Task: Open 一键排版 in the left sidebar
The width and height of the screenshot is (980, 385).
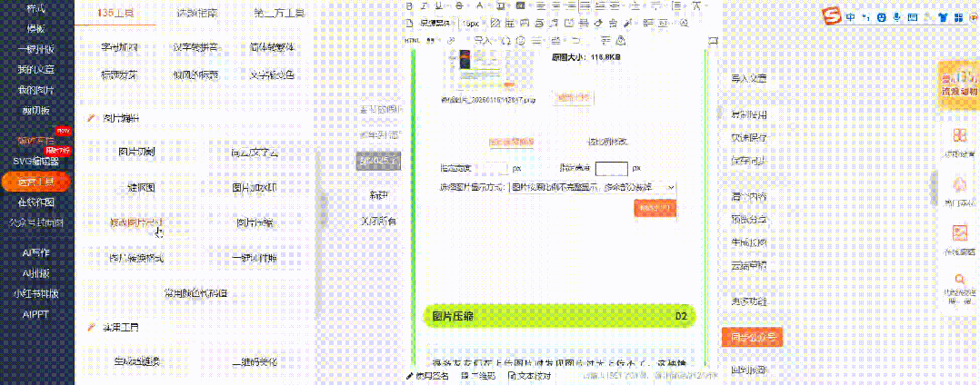Action: [x=37, y=50]
